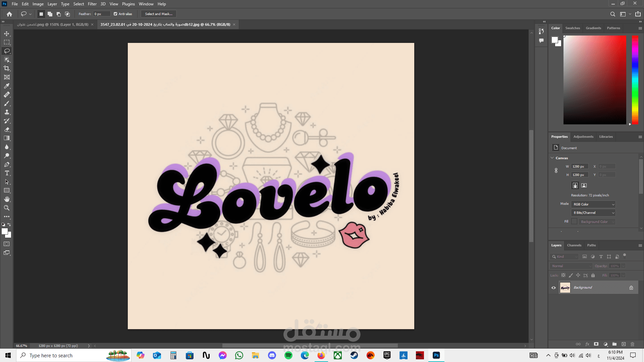Select the Frame tool
The width and height of the screenshot is (644, 362).
point(7,77)
